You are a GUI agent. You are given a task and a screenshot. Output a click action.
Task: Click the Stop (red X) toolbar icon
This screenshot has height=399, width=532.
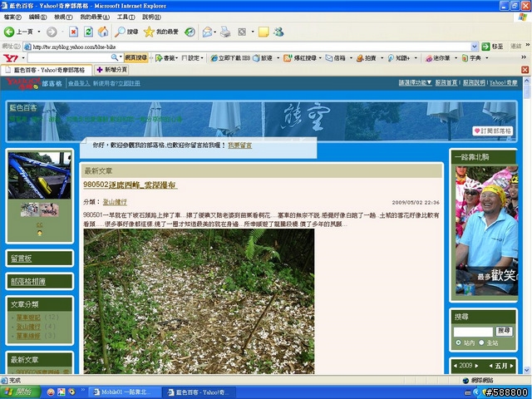pyautogui.click(x=73, y=32)
